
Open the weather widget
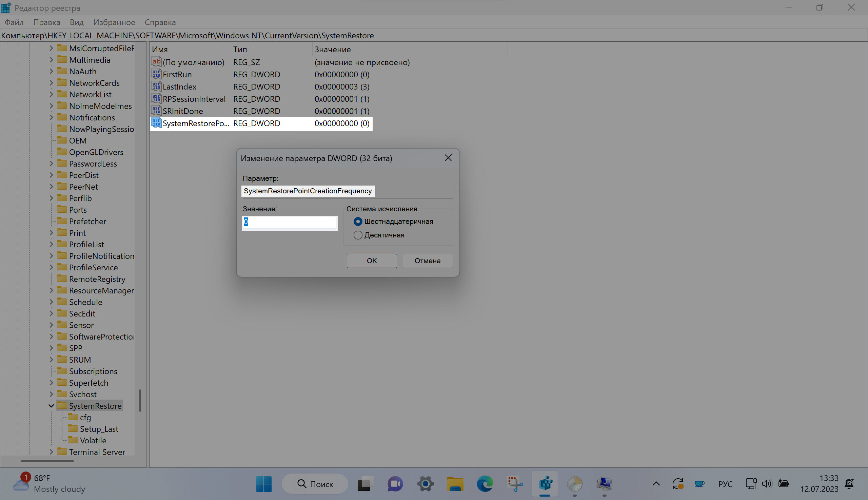click(49, 483)
